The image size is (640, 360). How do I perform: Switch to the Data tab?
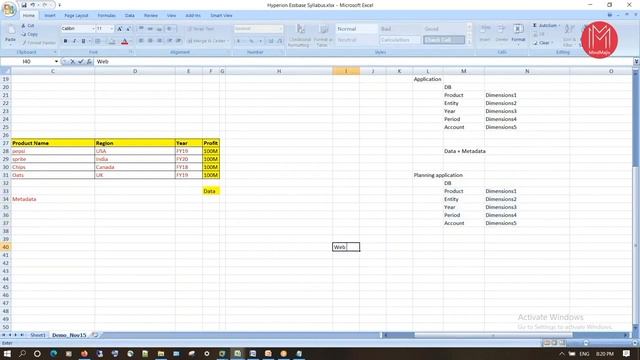130,16
